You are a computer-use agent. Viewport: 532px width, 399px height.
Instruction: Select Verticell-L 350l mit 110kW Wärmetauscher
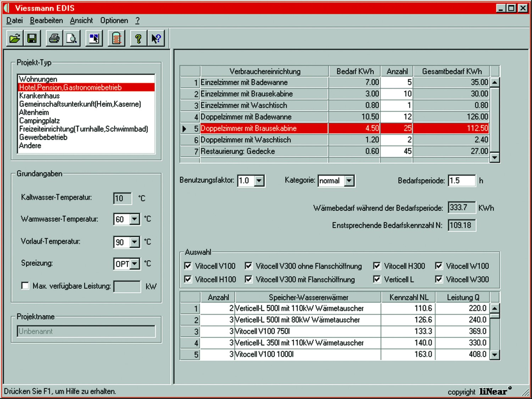click(334, 343)
